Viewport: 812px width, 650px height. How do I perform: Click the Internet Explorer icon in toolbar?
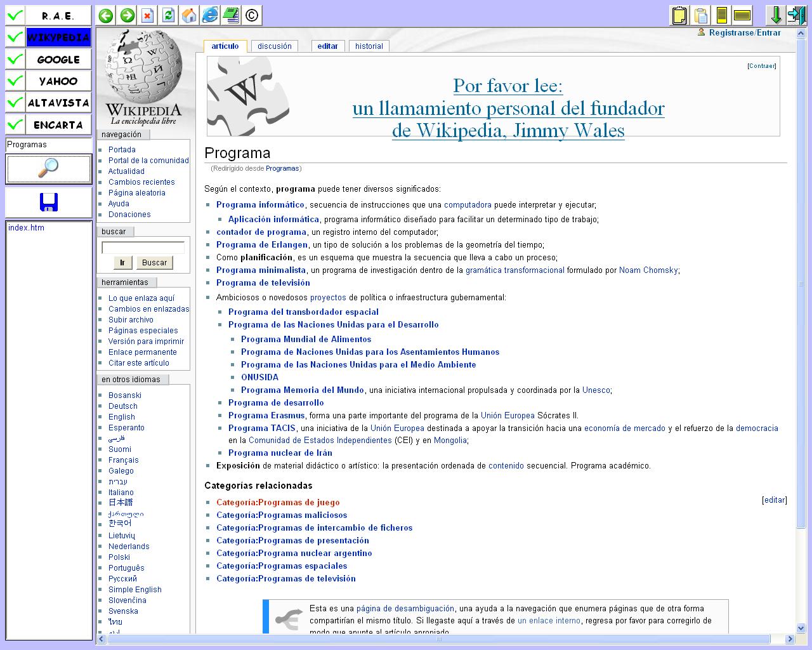[x=210, y=15]
